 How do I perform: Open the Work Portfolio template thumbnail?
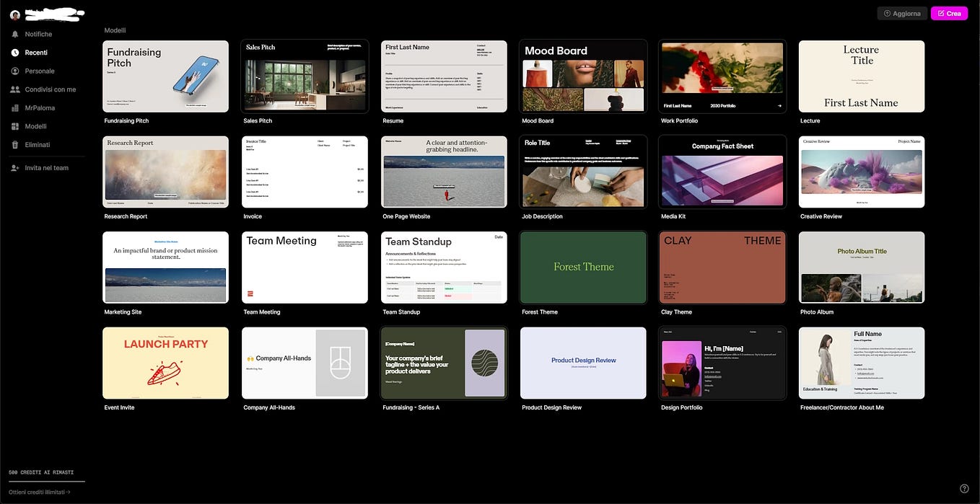(x=722, y=76)
